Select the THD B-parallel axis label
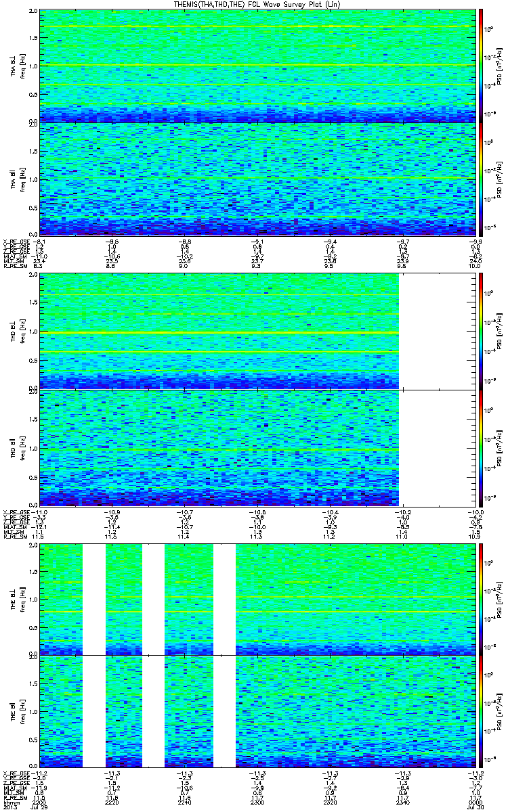This screenshot has width=508, height=812. pos(12,447)
